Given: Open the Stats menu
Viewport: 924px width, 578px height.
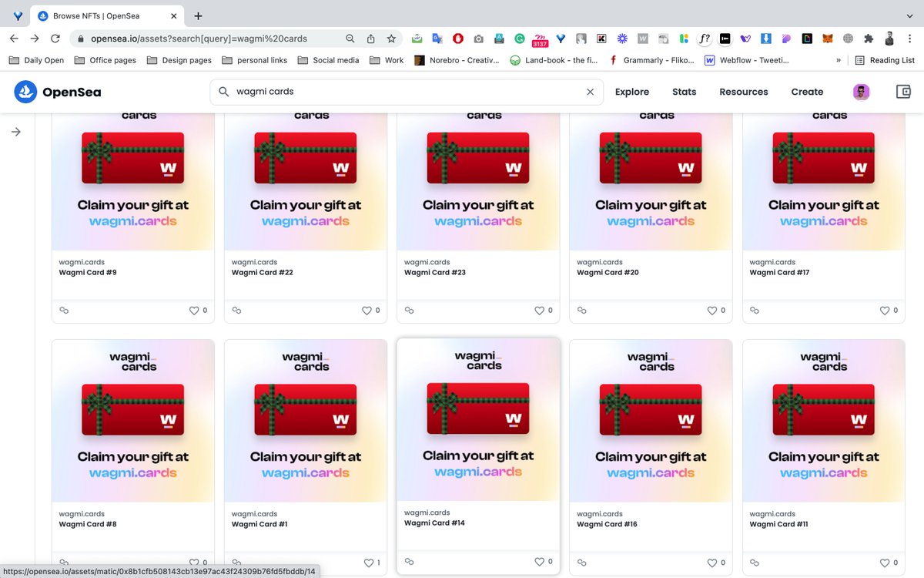Looking at the screenshot, I should coord(684,92).
